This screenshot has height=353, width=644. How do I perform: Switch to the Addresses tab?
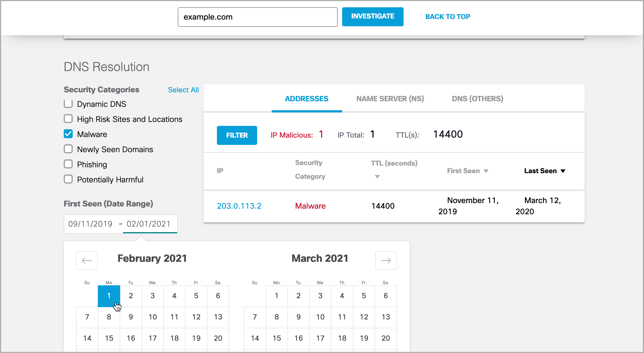tap(307, 99)
